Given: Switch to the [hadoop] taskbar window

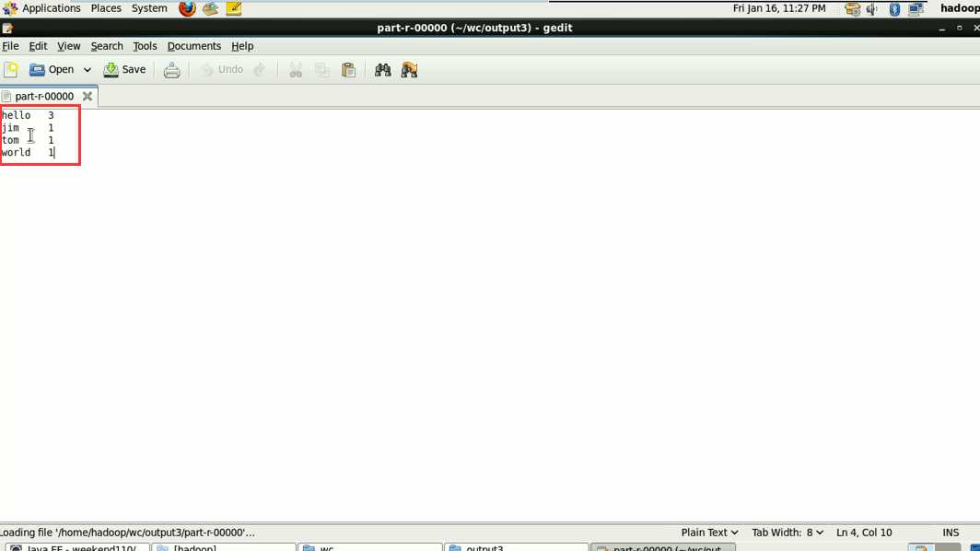Looking at the screenshot, I should (x=224, y=547).
